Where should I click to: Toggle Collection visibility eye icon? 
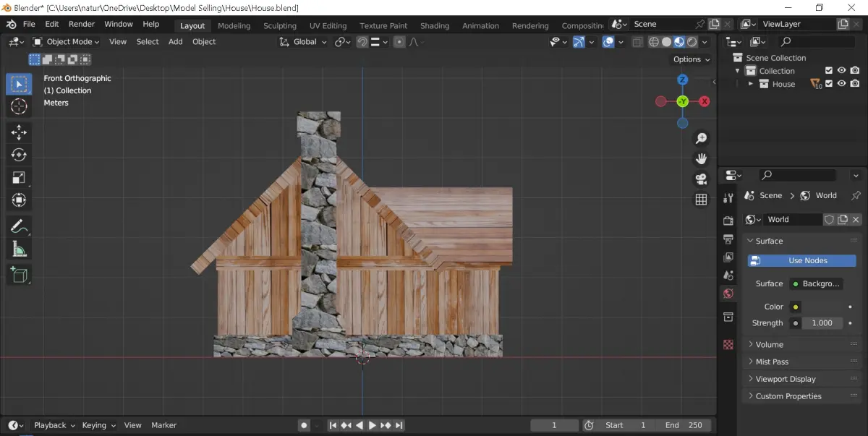click(841, 71)
